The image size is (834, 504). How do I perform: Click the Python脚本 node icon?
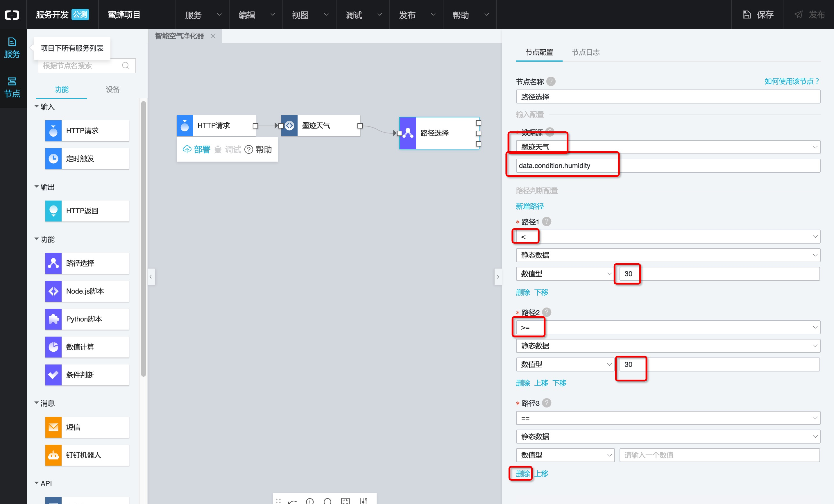click(x=53, y=319)
